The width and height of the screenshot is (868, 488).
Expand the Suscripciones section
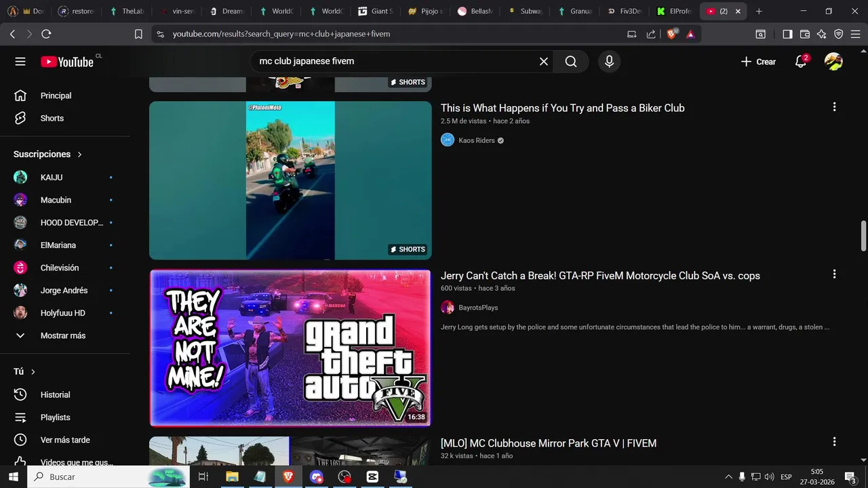tap(47, 154)
